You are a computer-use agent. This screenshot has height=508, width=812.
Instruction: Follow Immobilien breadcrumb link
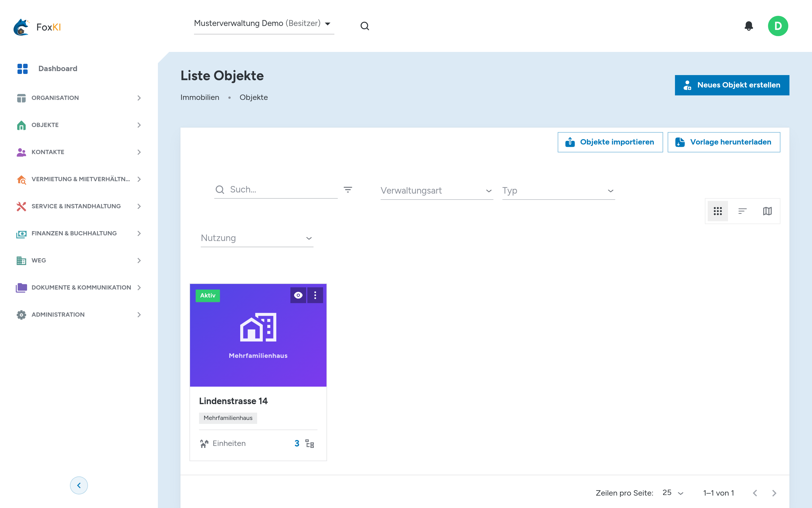[200, 97]
